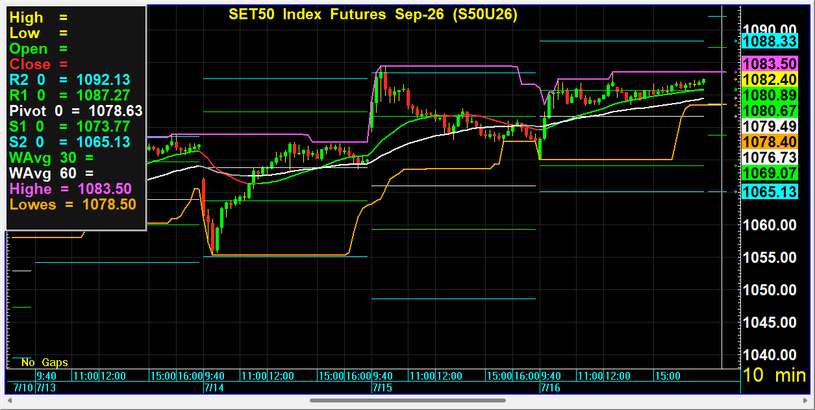Click the white 1079.49 price tag

click(x=769, y=126)
